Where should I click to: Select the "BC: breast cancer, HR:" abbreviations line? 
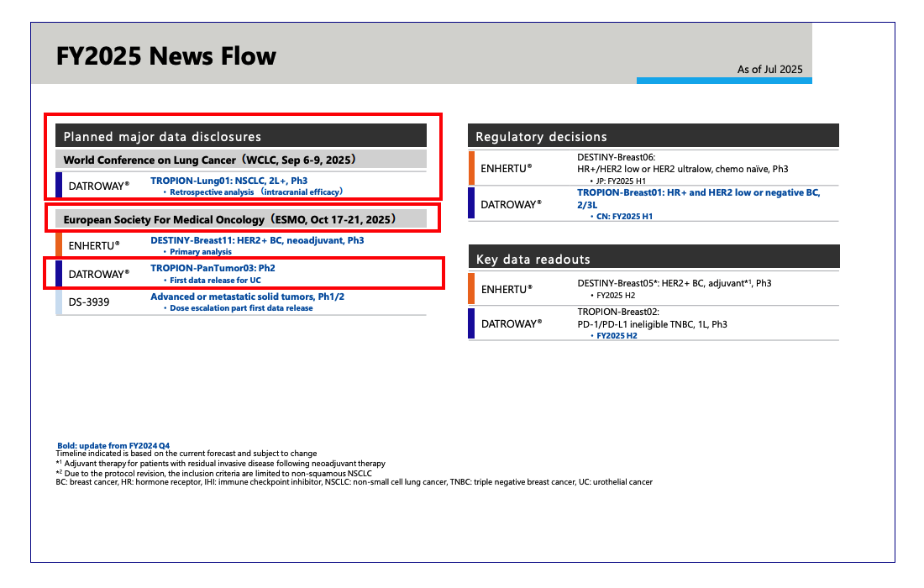point(354,482)
